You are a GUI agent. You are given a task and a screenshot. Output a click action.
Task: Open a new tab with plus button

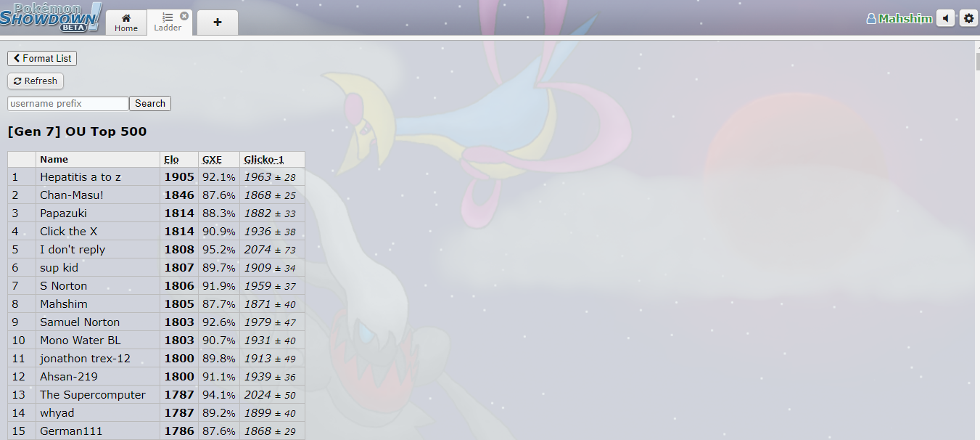[x=218, y=23]
